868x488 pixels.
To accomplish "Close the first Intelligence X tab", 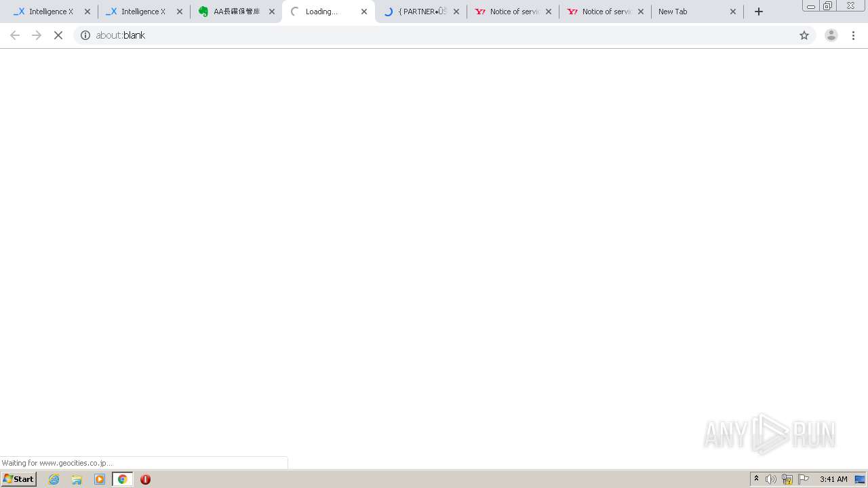I will click(87, 12).
